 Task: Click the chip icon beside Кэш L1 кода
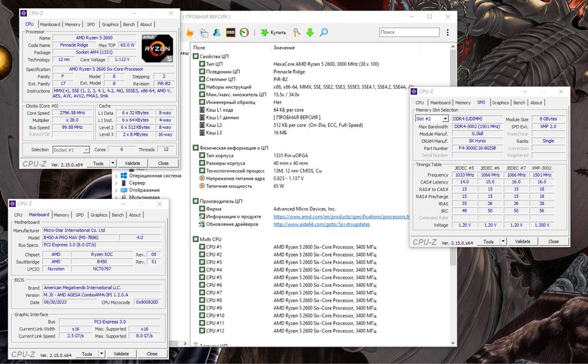[202, 110]
